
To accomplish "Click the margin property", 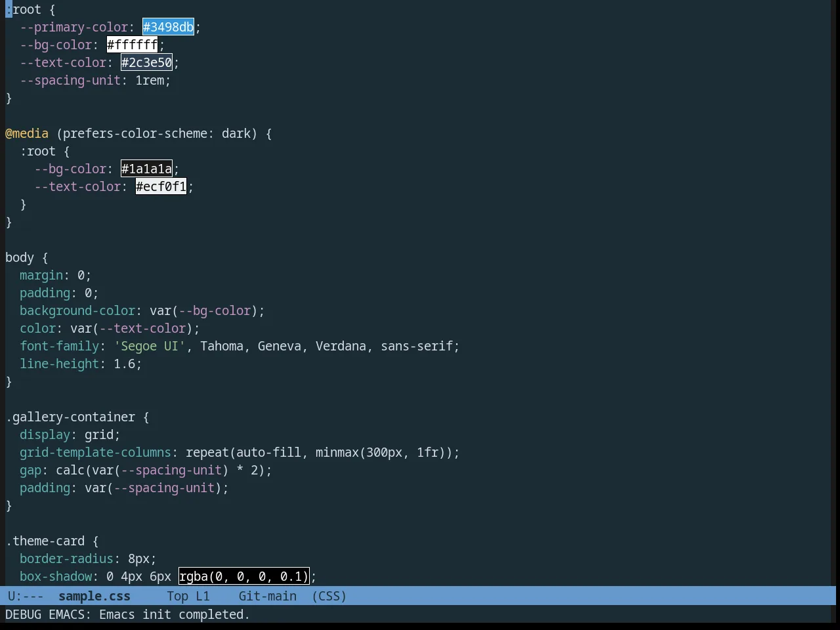I will [x=41, y=275].
